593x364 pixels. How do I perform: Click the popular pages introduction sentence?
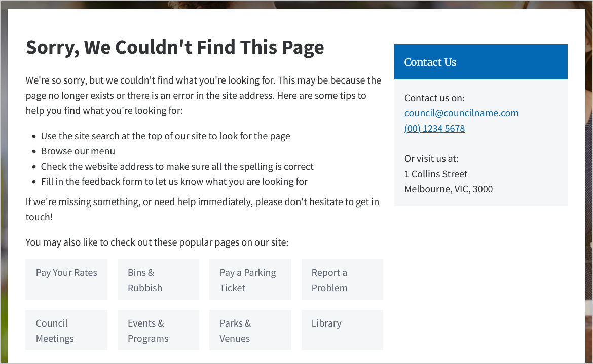pos(157,242)
